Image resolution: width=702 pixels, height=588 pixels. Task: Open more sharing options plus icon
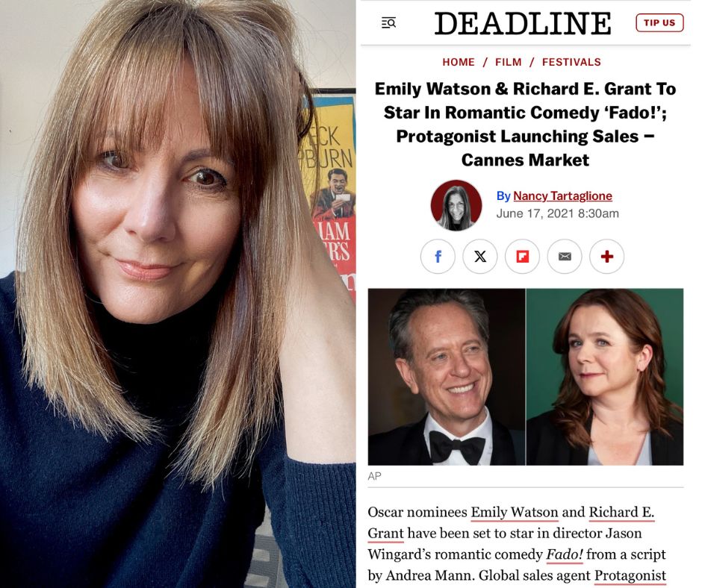click(x=606, y=257)
